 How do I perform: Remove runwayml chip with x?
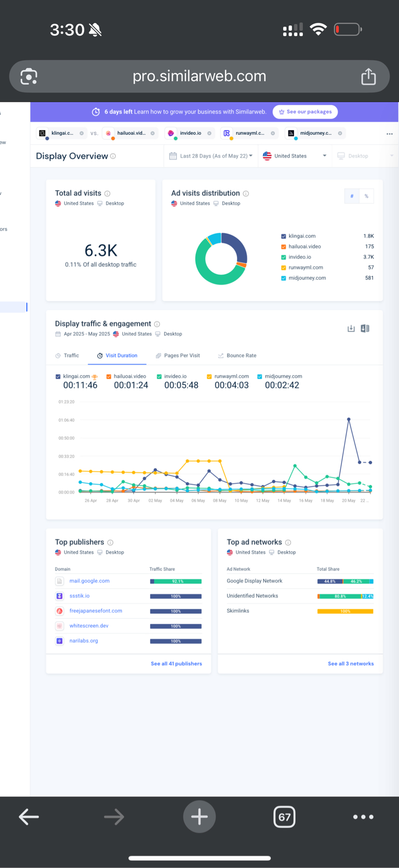click(273, 133)
